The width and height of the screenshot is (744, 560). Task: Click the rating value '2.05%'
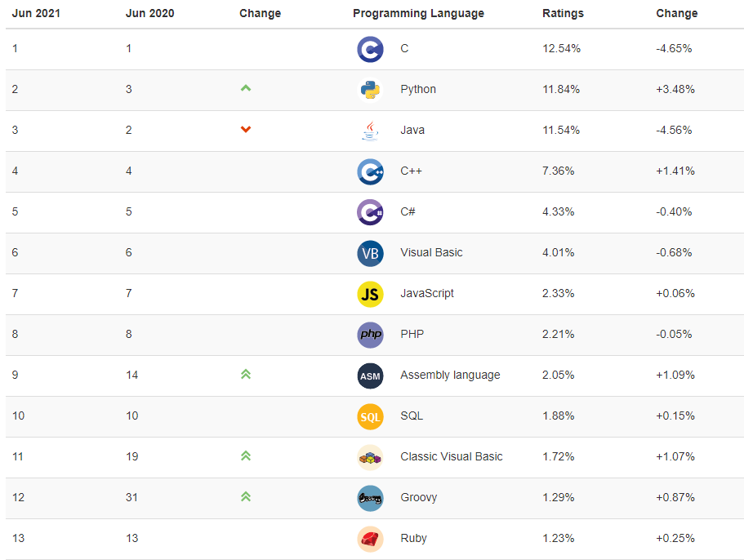(x=559, y=375)
